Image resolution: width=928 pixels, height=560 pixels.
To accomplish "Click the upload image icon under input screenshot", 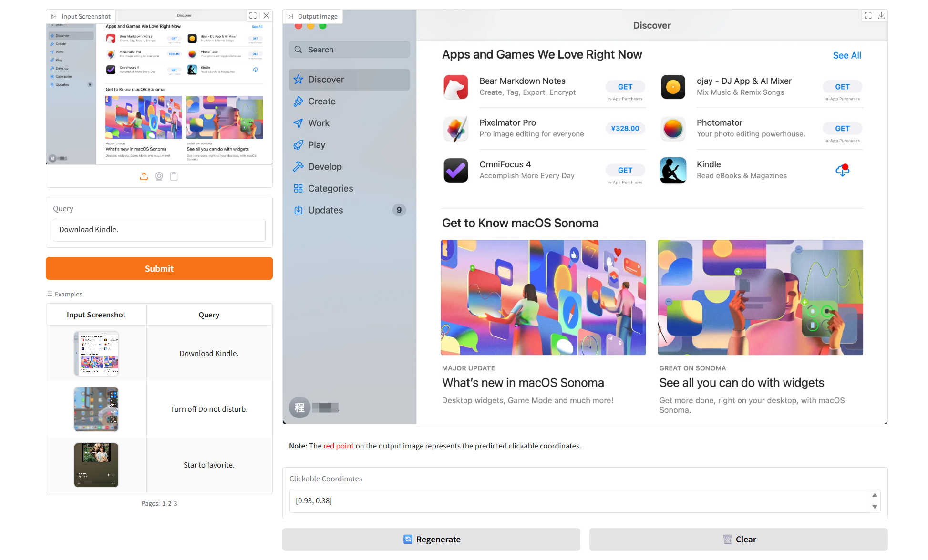I will click(144, 176).
